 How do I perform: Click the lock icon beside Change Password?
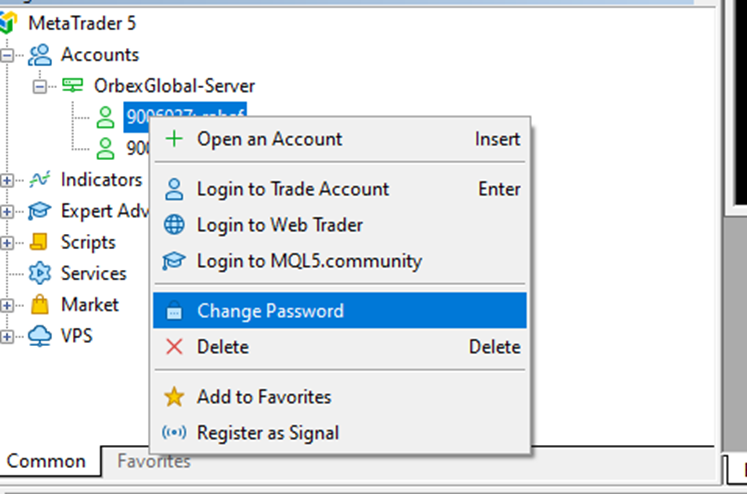tap(174, 310)
